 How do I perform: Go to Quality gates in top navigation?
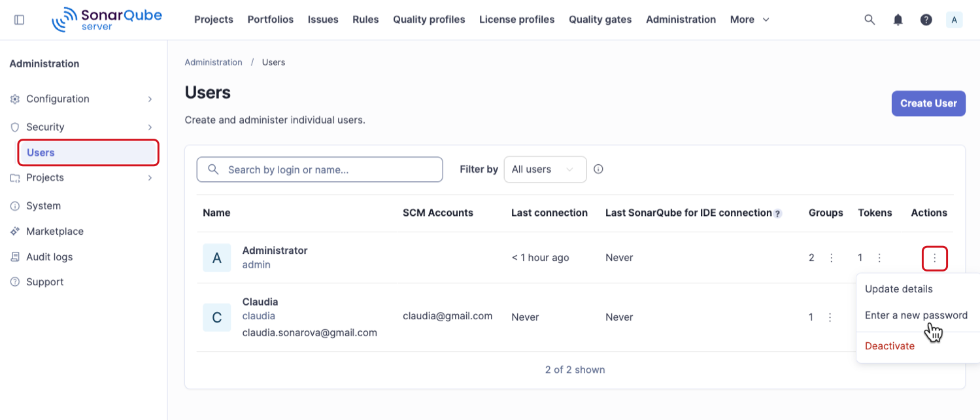(x=600, y=20)
